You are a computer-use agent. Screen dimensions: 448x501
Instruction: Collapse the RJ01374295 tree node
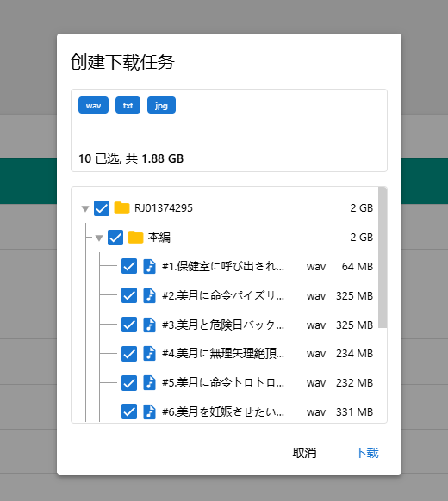coord(85,209)
